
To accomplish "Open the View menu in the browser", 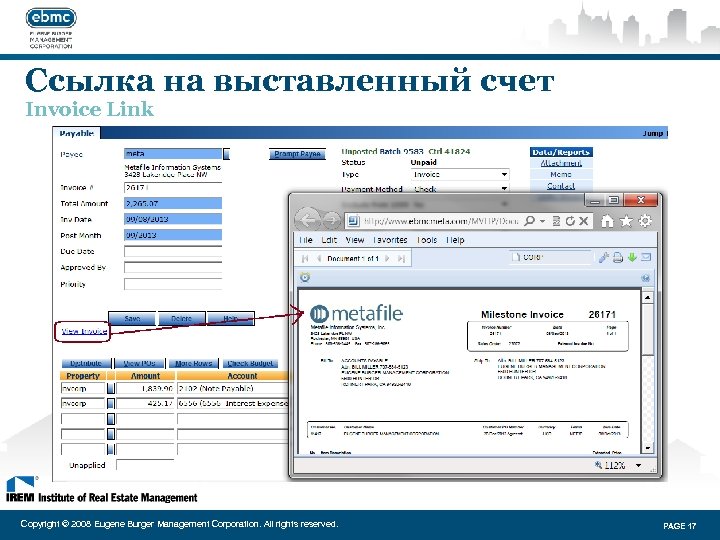I will point(354,240).
